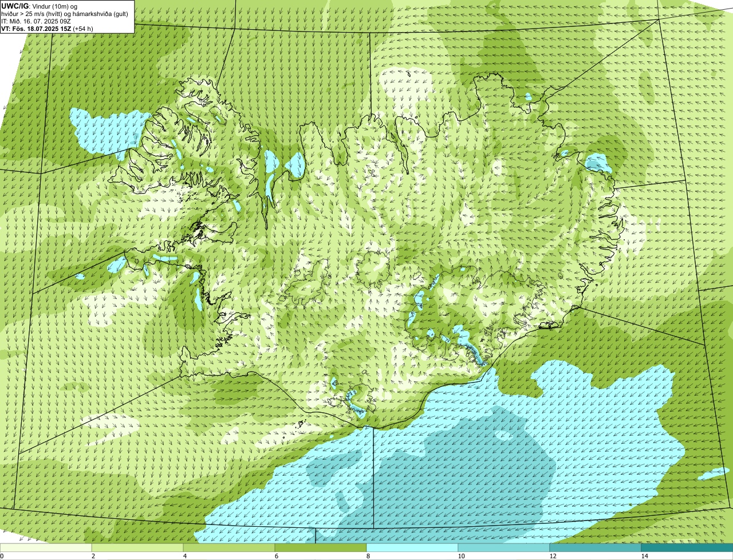This screenshot has height=560, width=733.
Task: Click the pale cream 0–2 m/s legend swatch
Action: 46,547
